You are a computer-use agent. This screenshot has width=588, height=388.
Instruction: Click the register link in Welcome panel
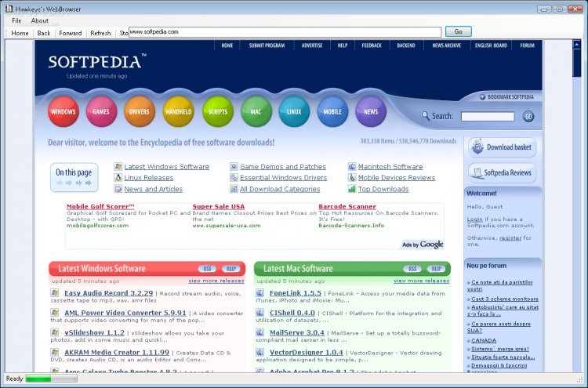pyautogui.click(x=510, y=238)
